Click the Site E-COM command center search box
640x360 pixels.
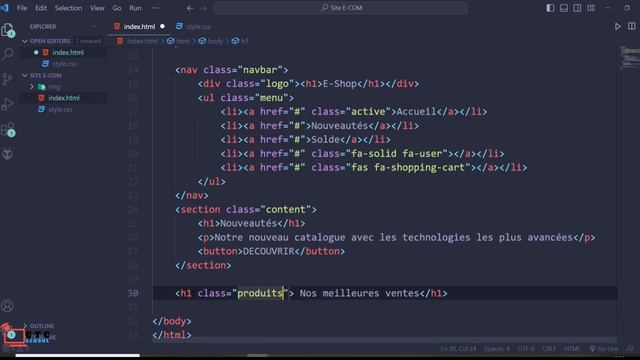click(341, 8)
